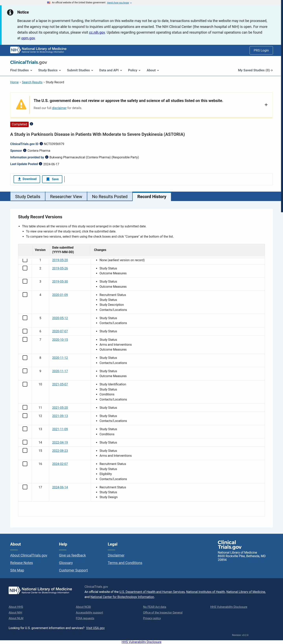Click the US flag icon in banner
Image resolution: width=283 pixels, height=644 pixels.
point(49,3)
